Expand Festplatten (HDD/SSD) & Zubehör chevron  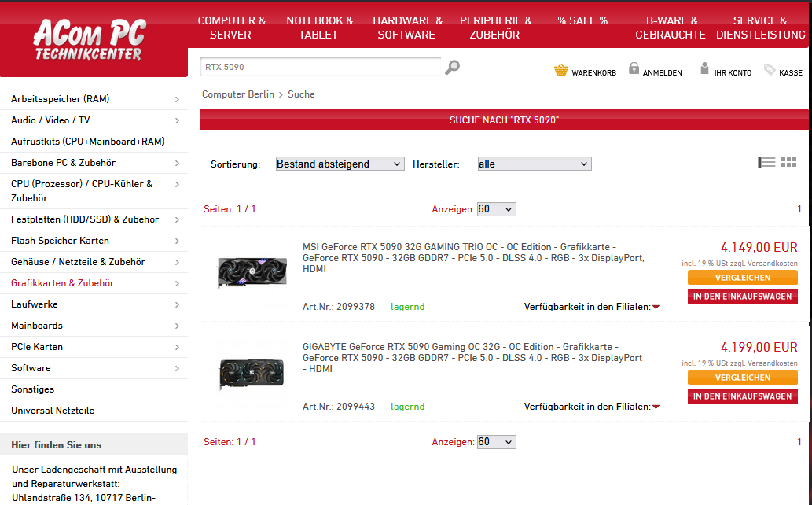177,219
